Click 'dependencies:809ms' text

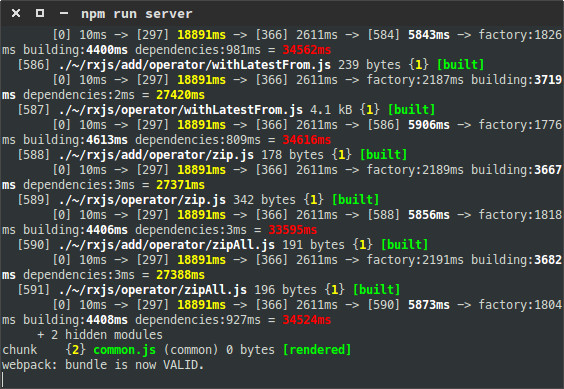point(198,140)
